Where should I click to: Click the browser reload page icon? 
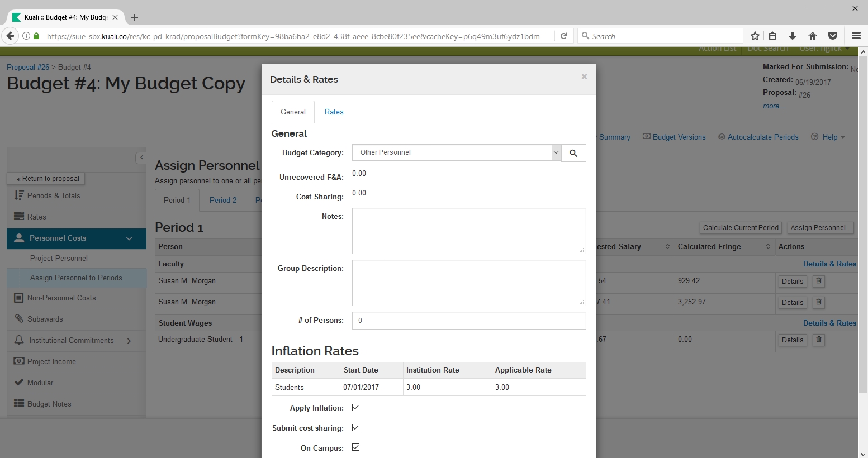(x=564, y=36)
